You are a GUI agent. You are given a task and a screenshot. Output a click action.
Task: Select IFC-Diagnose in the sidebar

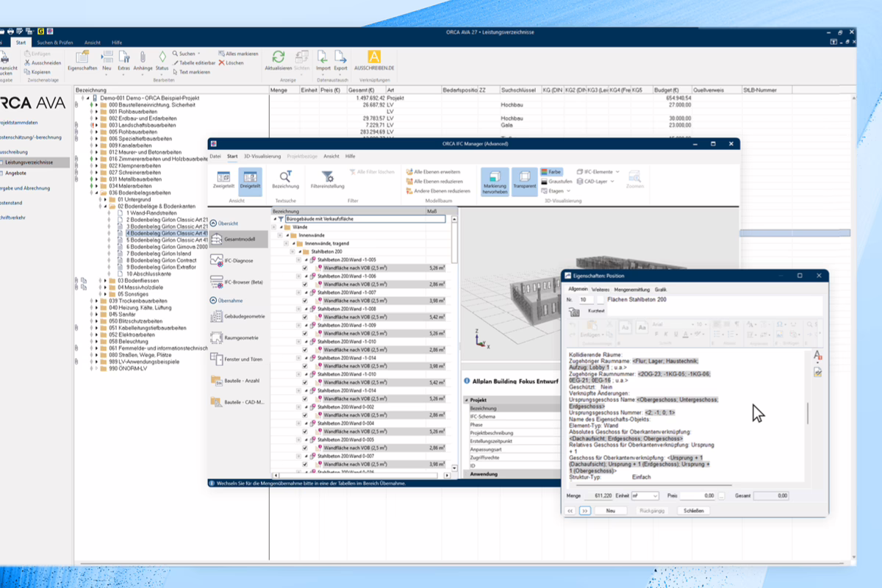(239, 260)
